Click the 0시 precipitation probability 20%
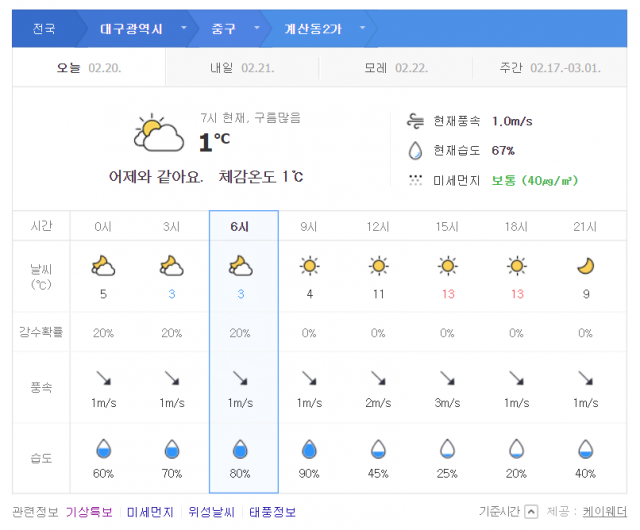The image size is (640, 530). [x=103, y=333]
